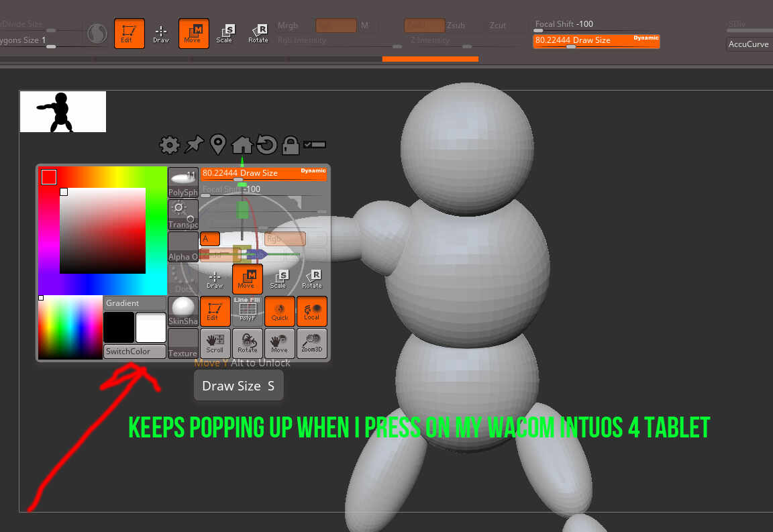This screenshot has height=532, width=773.
Task: Click the gizmo location marker icon
Action: [x=218, y=144]
